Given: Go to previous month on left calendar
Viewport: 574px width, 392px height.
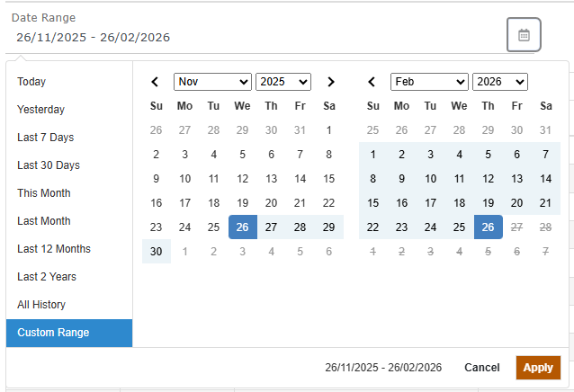Looking at the screenshot, I should [156, 82].
